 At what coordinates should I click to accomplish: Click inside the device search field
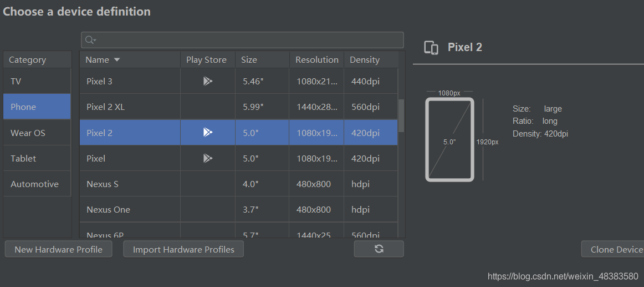(242, 40)
